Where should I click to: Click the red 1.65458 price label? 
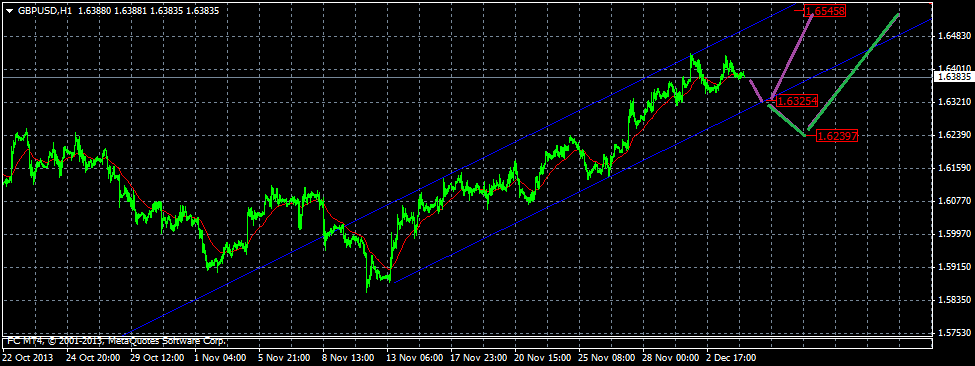[x=826, y=11]
